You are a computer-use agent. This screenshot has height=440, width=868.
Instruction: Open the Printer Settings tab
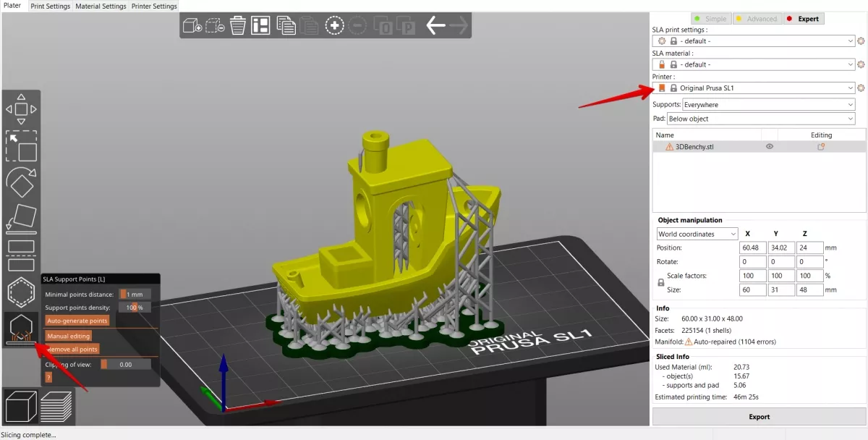(154, 6)
